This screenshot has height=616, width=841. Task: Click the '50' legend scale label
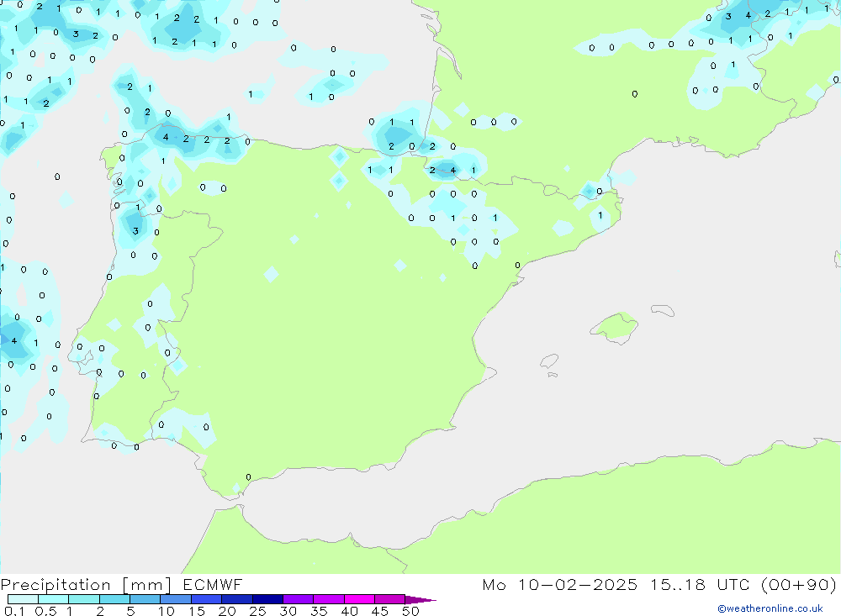pos(410,611)
